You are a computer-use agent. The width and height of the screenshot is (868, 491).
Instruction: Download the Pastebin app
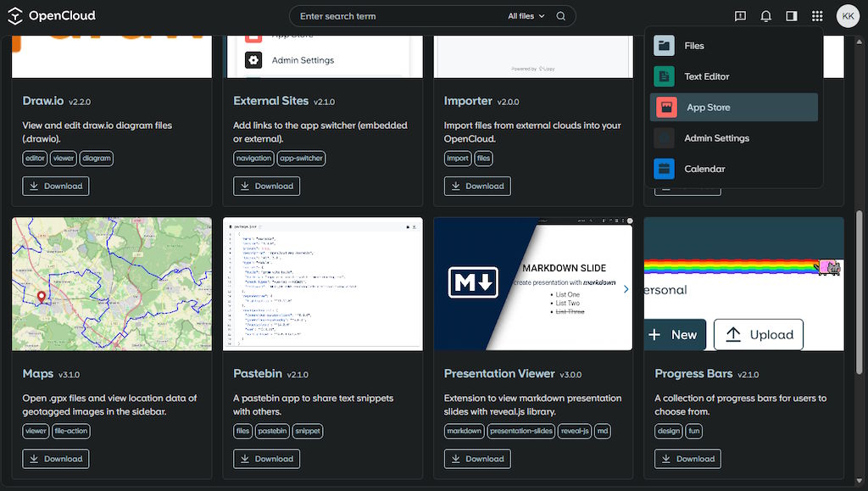coord(266,459)
